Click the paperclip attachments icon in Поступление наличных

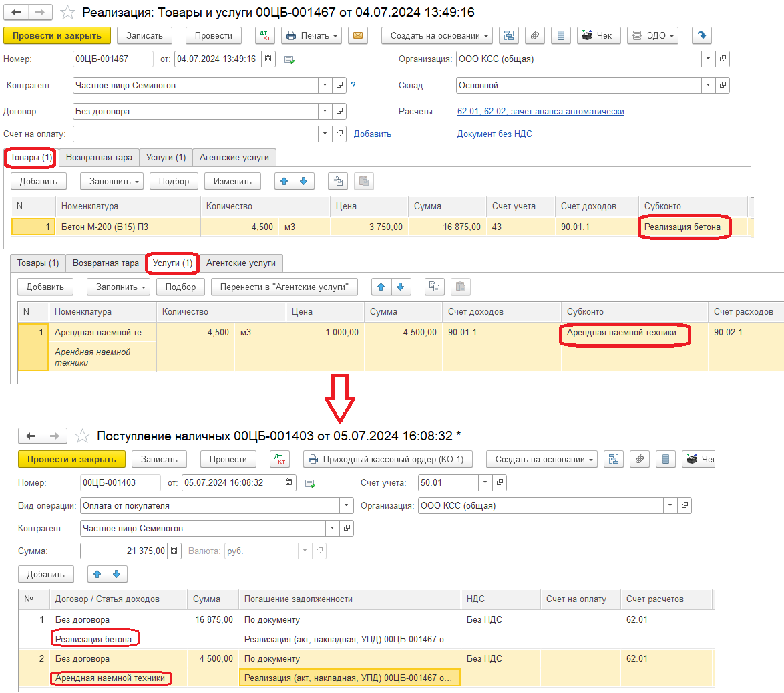pos(639,460)
